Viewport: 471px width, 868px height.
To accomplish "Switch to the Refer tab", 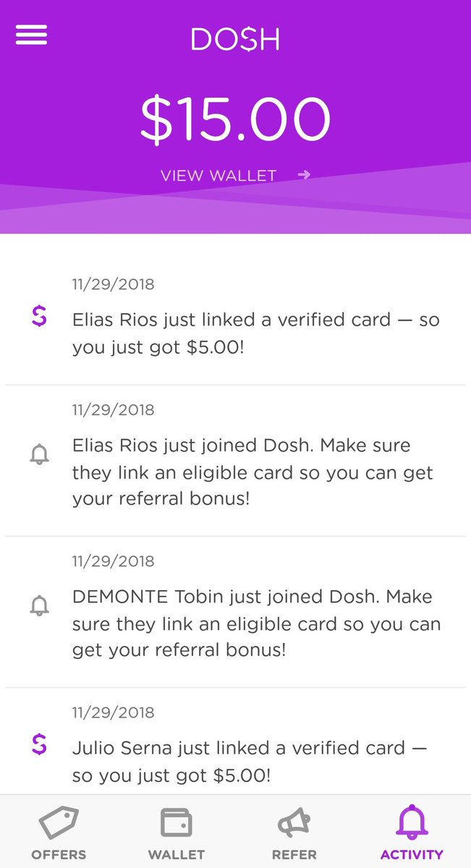I will point(294,834).
